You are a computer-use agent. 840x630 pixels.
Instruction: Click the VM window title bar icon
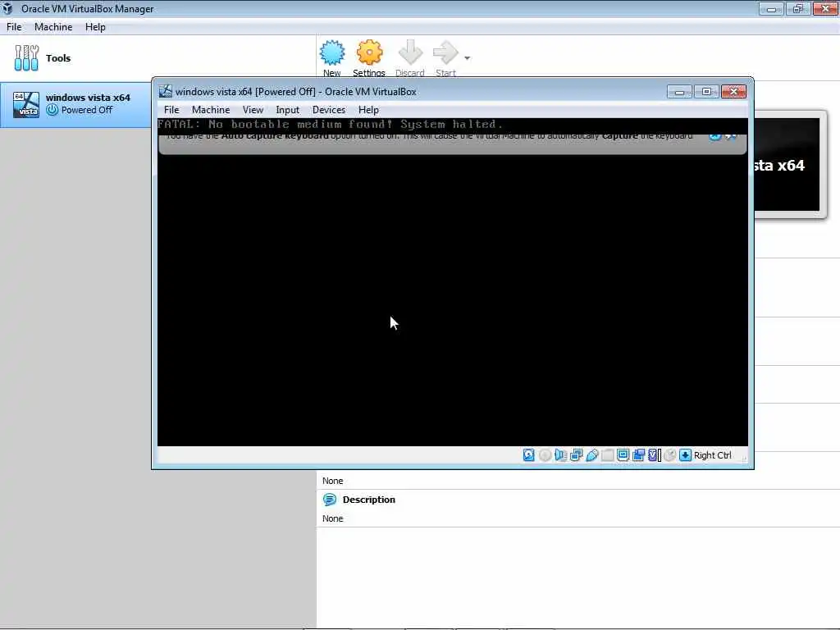click(166, 92)
